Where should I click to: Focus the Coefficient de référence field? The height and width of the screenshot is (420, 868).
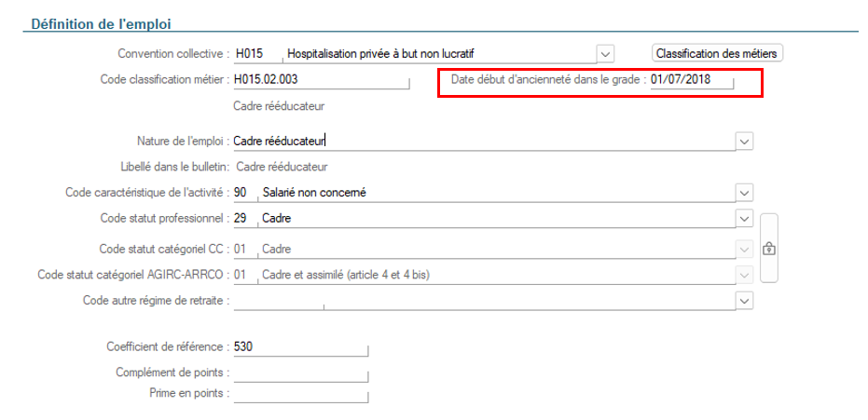[x=300, y=348]
